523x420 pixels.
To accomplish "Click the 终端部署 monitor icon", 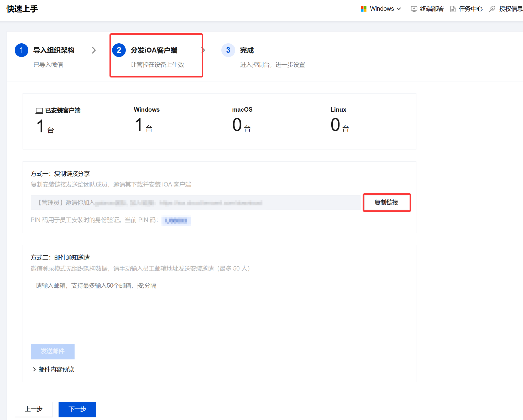I will (414, 9).
